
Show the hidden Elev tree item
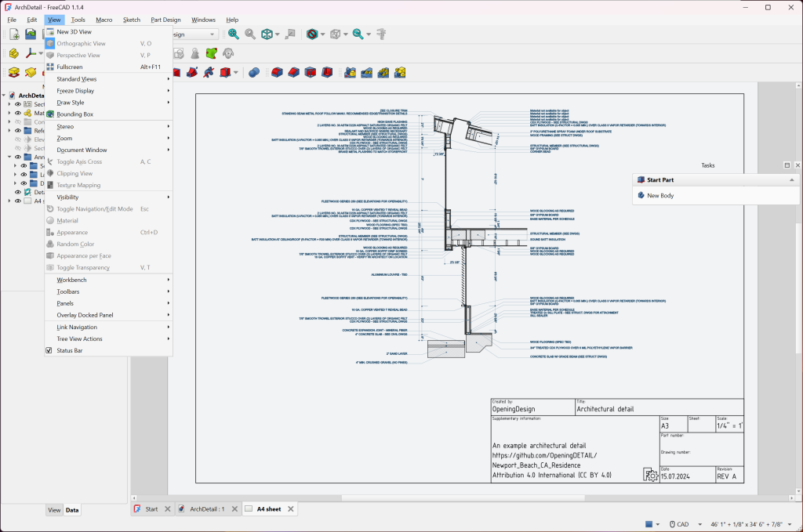coord(18,139)
